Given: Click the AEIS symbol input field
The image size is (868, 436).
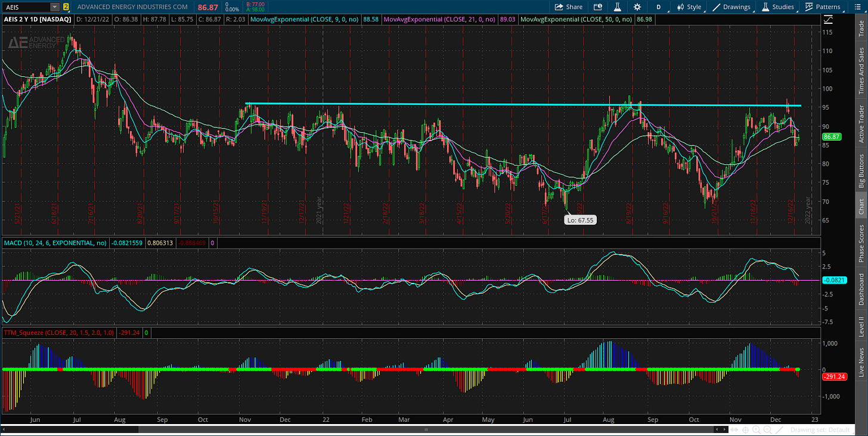Looking at the screenshot, I should pos(26,7).
